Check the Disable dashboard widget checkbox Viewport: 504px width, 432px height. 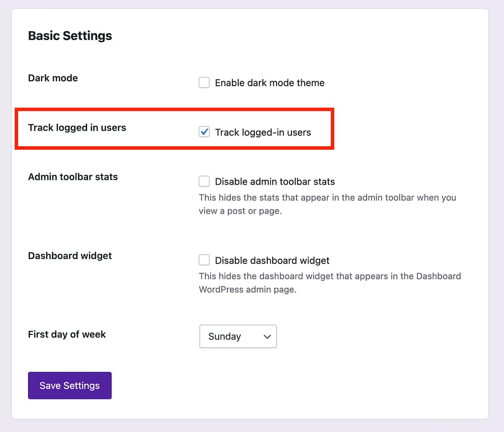pos(204,260)
